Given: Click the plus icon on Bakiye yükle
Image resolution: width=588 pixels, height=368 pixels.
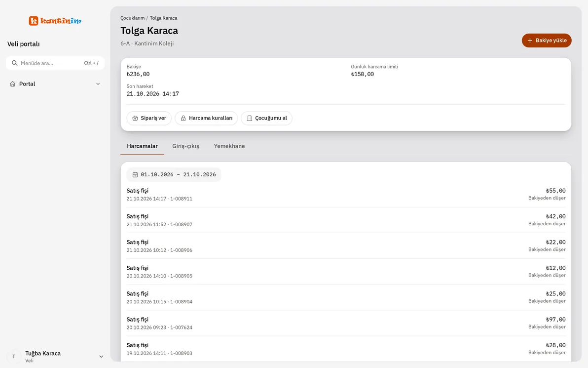Looking at the screenshot, I should click(x=530, y=41).
